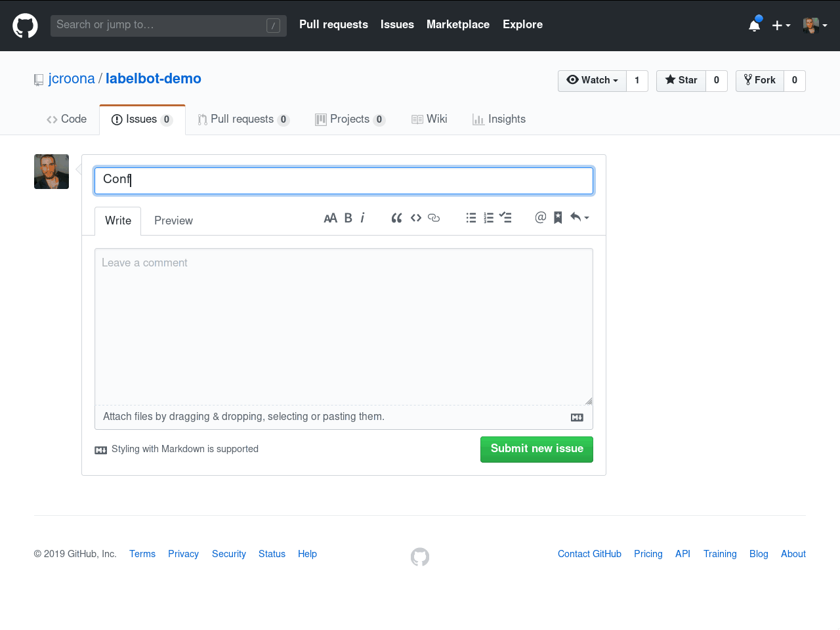Click the Markdown icon in the attach bar
840x630 pixels.
coord(577,417)
